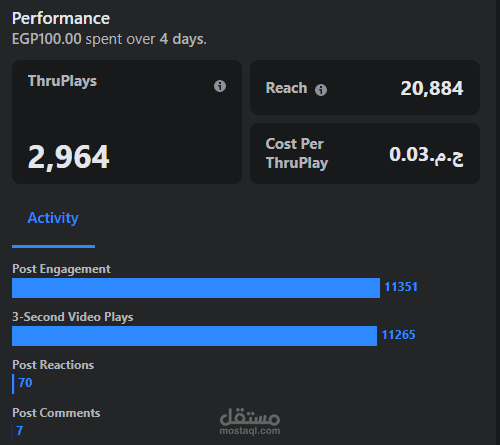The image size is (500, 445).
Task: Click the Cost Per ThruPlay card
Action: [365, 153]
